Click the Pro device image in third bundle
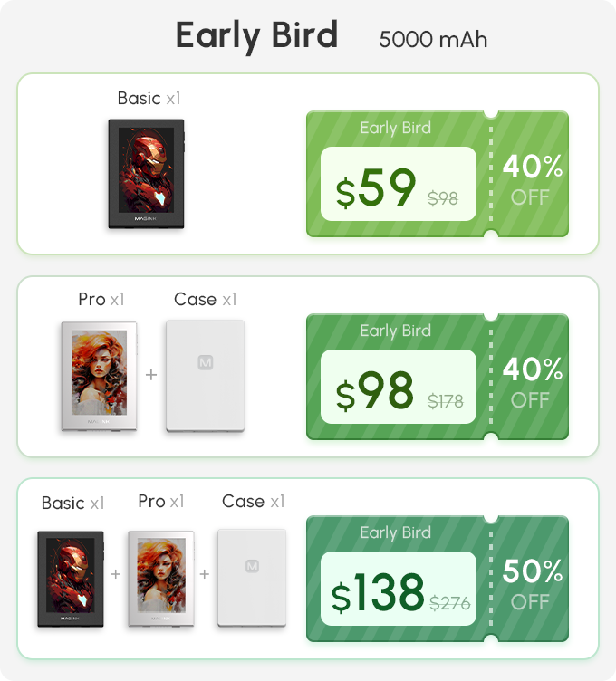The height and width of the screenshot is (681, 616). click(160, 579)
